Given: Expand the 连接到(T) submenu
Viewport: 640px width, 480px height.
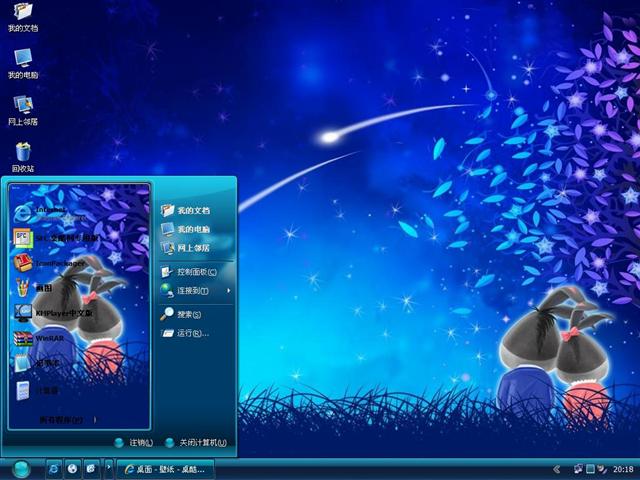Looking at the screenshot, I should pos(196,291).
